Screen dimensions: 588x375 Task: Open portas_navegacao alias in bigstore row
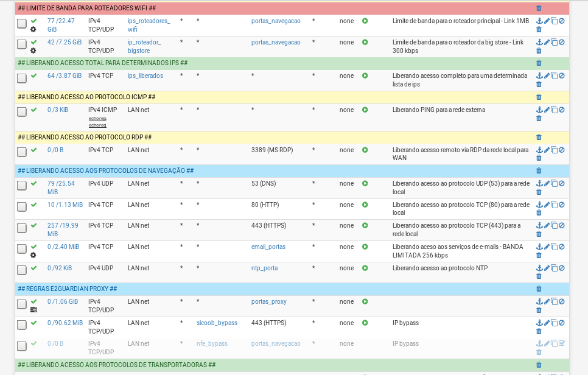276,43
